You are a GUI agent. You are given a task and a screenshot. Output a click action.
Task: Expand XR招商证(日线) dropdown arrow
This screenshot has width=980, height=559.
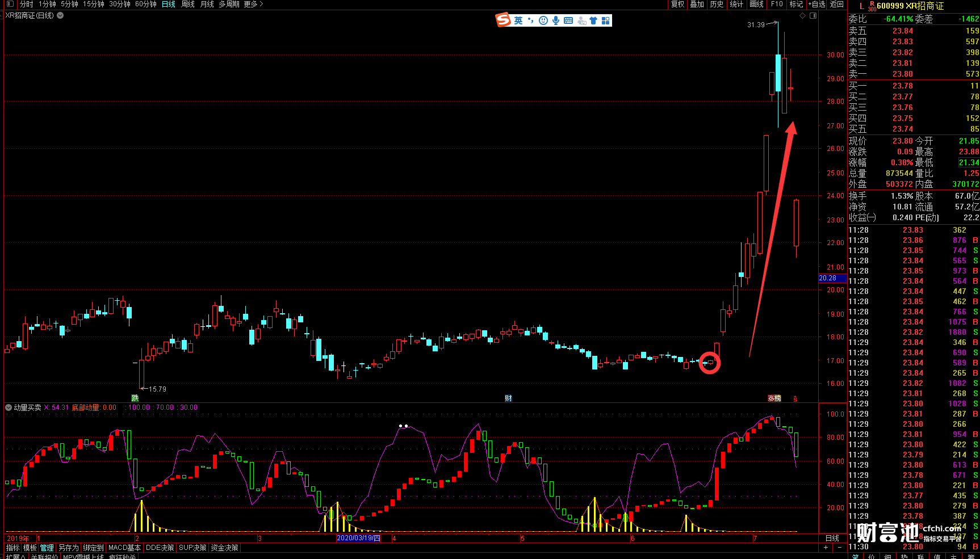click(x=60, y=15)
